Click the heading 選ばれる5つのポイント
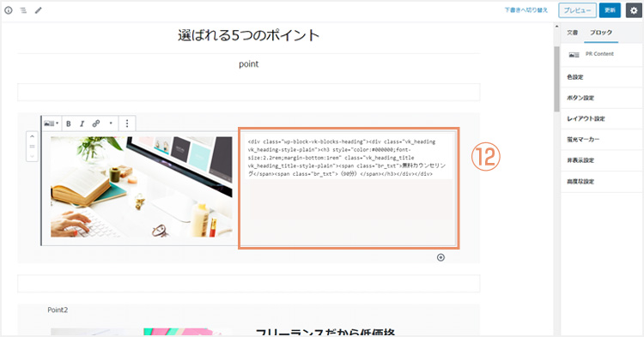 (248, 35)
